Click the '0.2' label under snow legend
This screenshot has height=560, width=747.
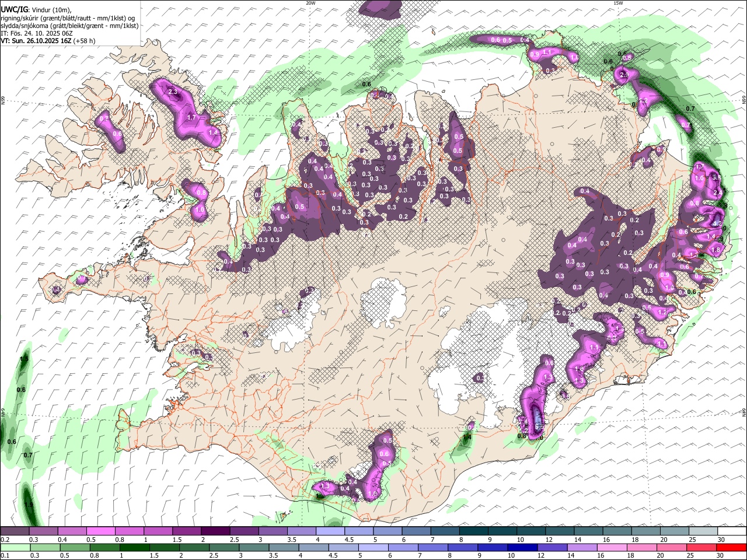[5, 540]
